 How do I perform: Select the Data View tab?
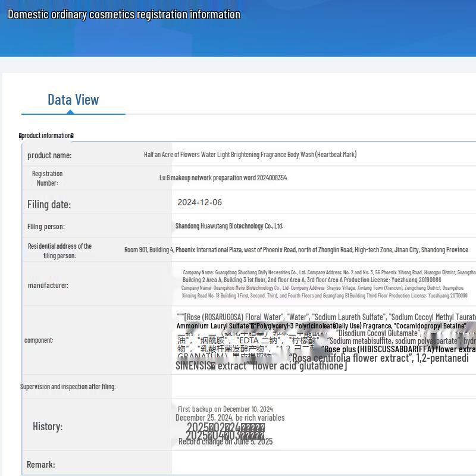click(73, 99)
